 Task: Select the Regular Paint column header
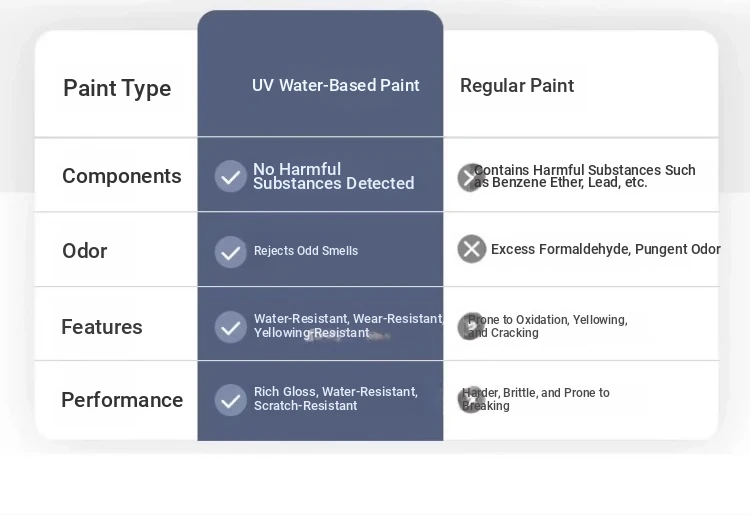pos(517,86)
